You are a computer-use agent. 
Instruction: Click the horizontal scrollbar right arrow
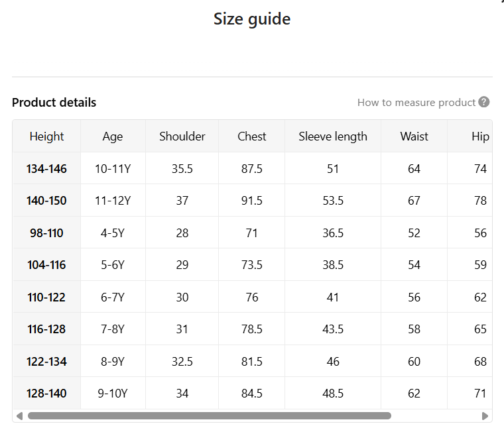tap(485, 416)
